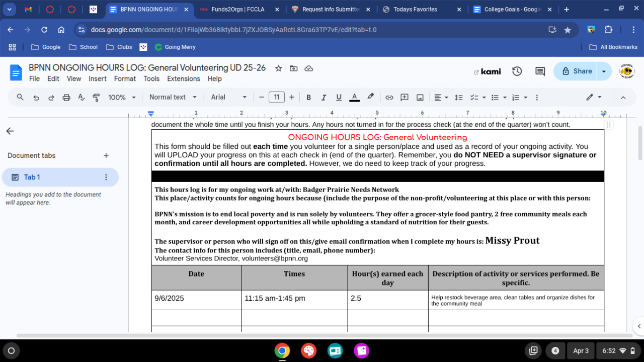Toggle underline formatting
This screenshot has height=362, width=644.
(339, 98)
